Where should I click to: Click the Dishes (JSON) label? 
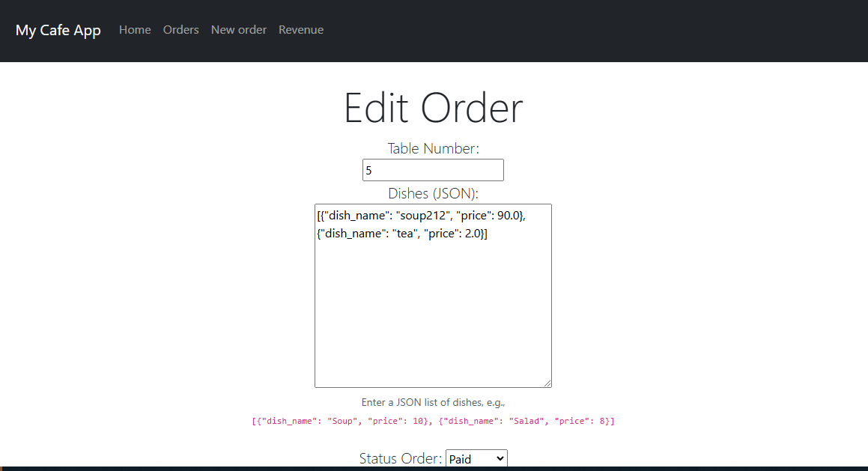point(433,193)
